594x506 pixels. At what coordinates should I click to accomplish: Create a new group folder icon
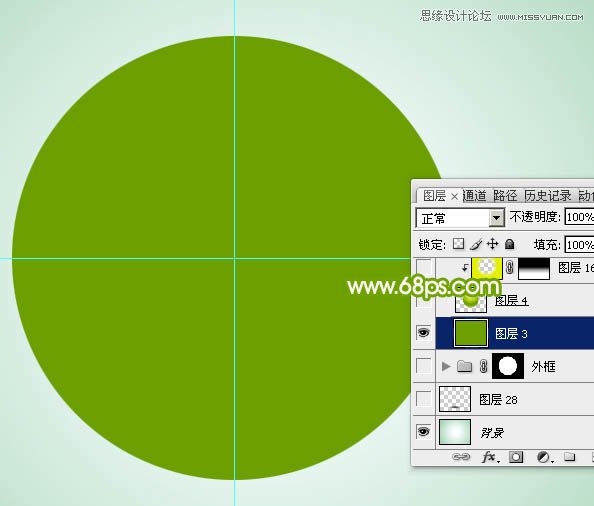[x=569, y=457]
